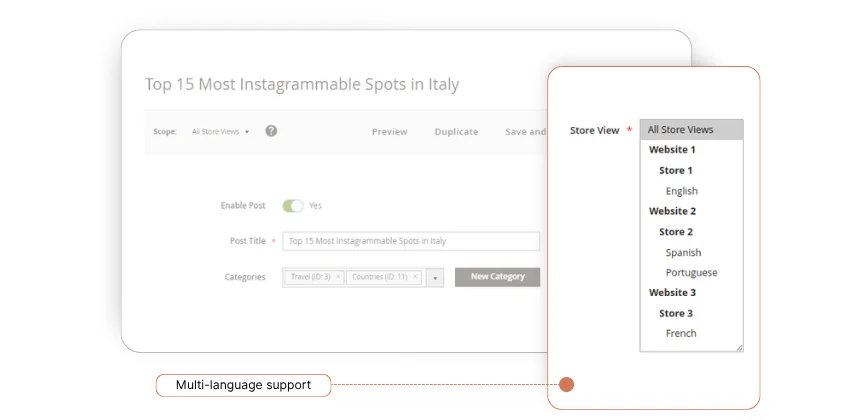Pick French store view under Store 3
Viewport: 850px width, 420px height.
(x=681, y=334)
